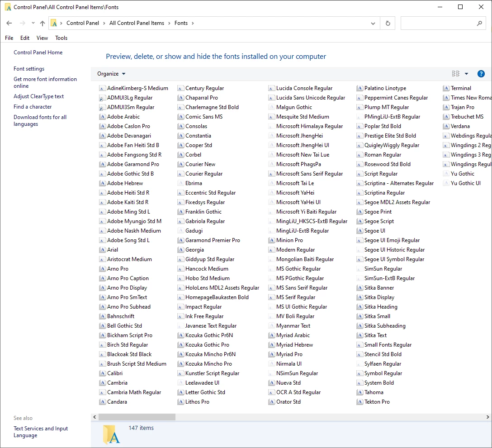Viewport: 492px width, 448px height.
Task: Expand chevron after All Control Panel Items
Action: 170,23
